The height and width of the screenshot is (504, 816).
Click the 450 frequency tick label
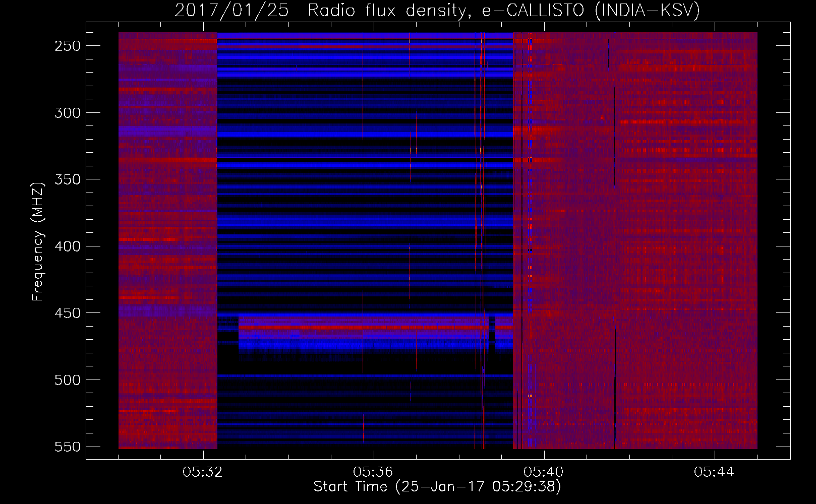[68, 313]
